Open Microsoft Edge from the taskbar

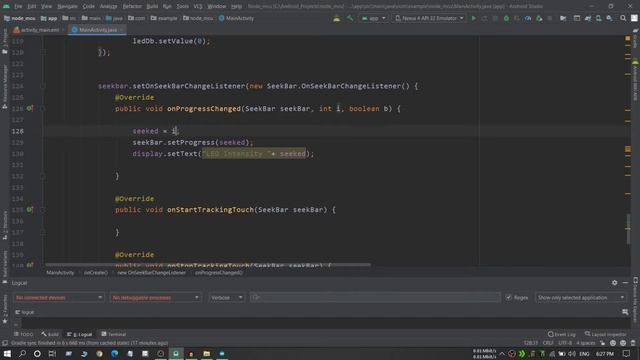click(x=115, y=353)
